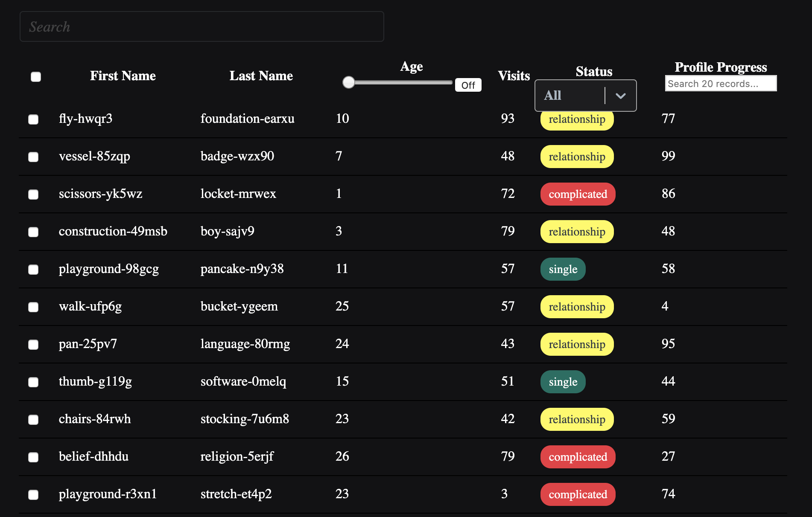This screenshot has height=517, width=812.
Task: Click the Off toggle beside the Age slider
Action: [x=468, y=85]
